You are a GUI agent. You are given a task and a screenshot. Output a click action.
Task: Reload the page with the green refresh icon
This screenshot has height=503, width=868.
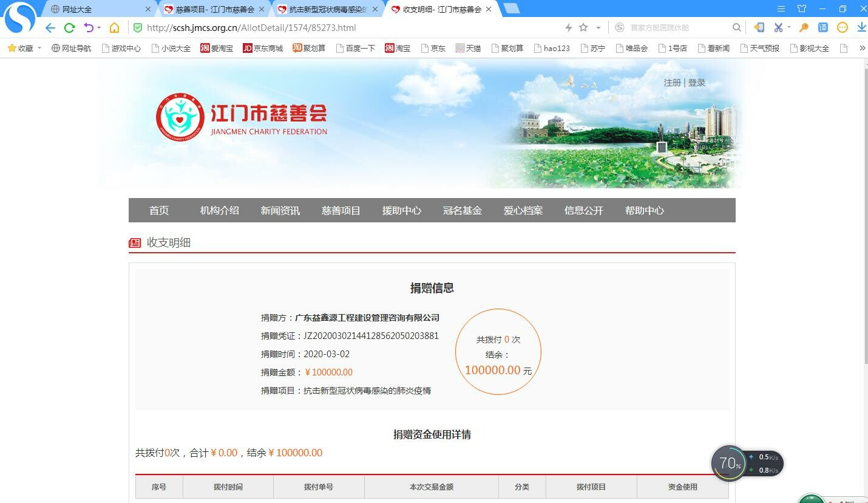[x=69, y=28]
